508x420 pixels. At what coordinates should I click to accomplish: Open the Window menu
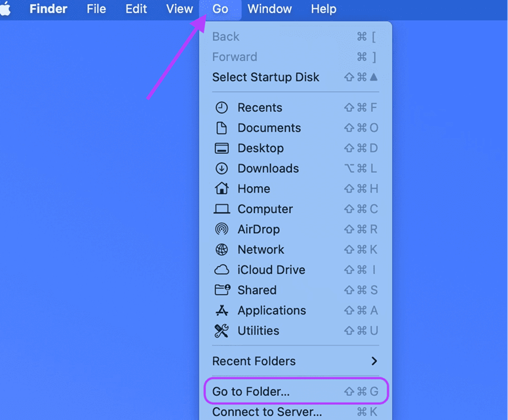[x=269, y=9]
